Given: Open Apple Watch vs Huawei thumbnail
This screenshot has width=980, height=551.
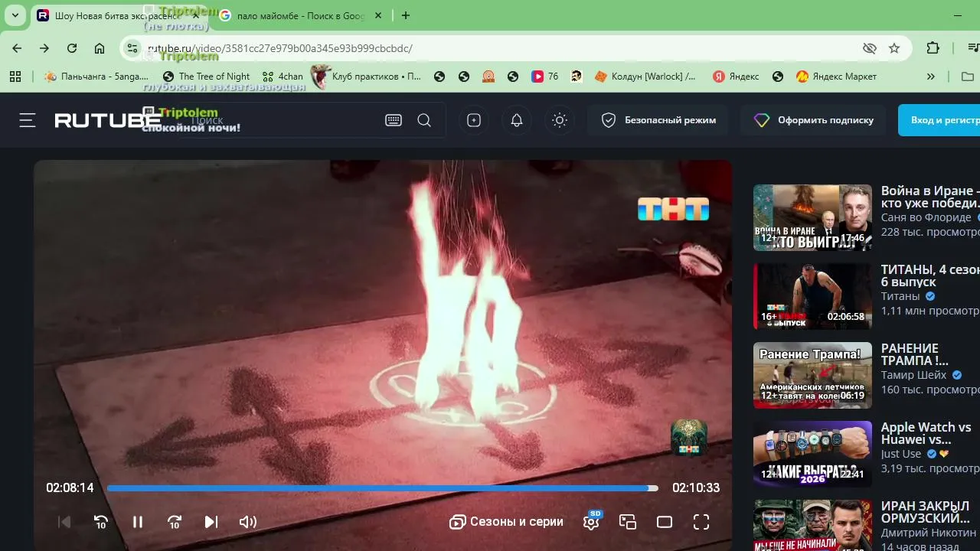Looking at the screenshot, I should click(812, 454).
